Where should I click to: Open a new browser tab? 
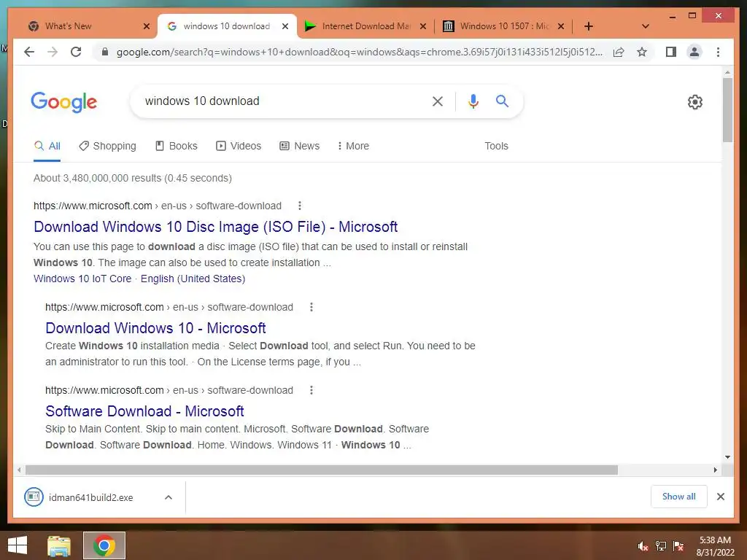pos(589,26)
